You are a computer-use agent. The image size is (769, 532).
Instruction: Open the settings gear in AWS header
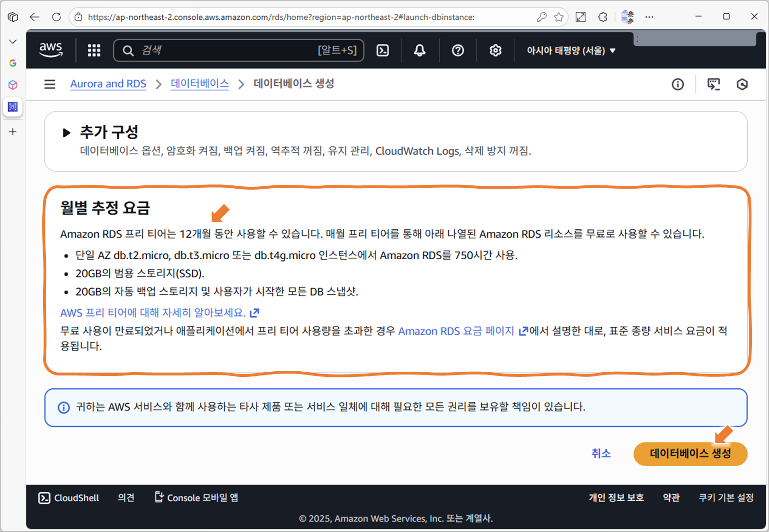click(x=495, y=50)
